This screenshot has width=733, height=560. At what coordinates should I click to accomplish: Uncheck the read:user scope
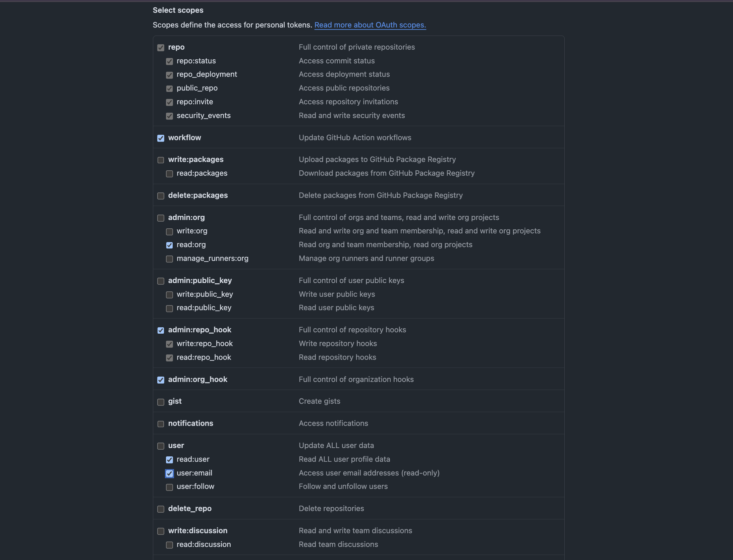169,460
